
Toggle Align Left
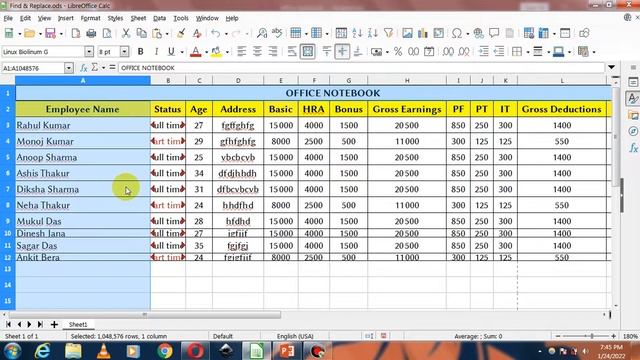click(x=242, y=52)
